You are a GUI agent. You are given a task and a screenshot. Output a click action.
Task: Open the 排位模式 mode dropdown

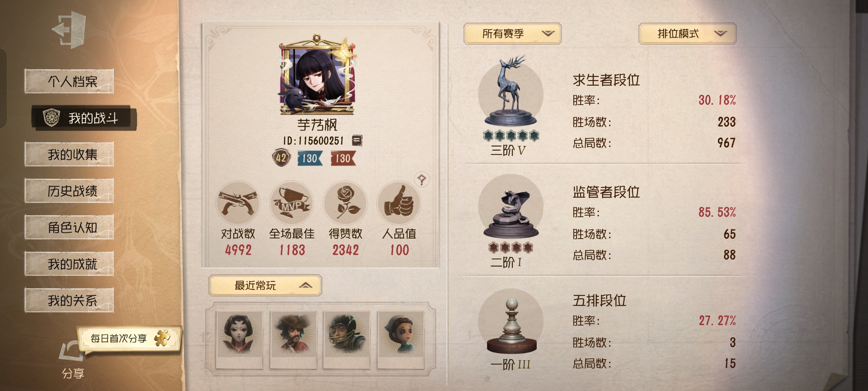point(688,34)
